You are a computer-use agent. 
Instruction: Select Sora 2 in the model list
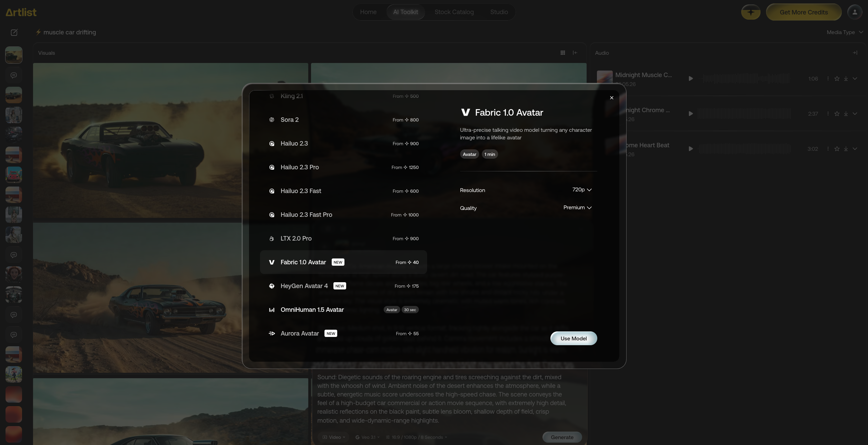click(343, 120)
